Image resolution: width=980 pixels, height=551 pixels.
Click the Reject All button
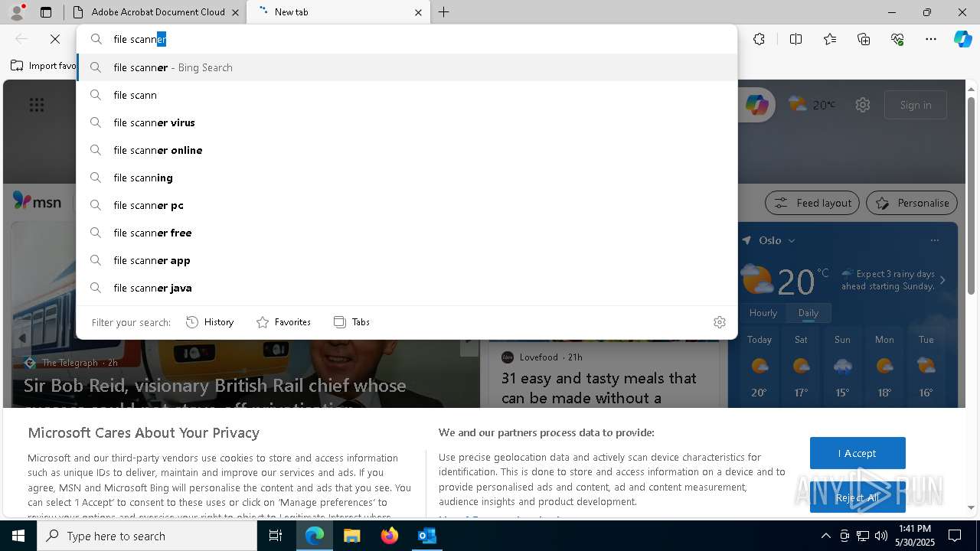tap(857, 497)
